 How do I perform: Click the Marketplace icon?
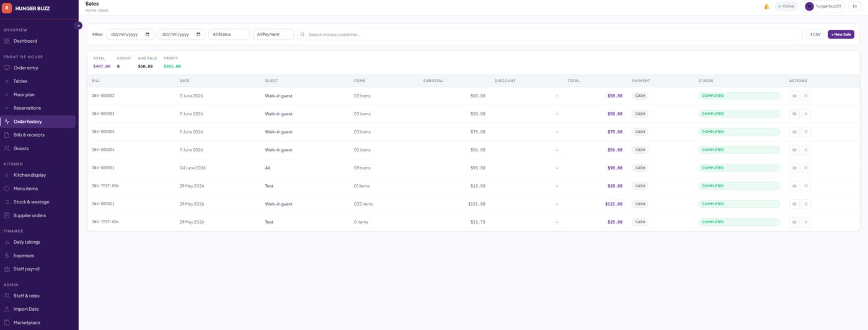[7, 323]
